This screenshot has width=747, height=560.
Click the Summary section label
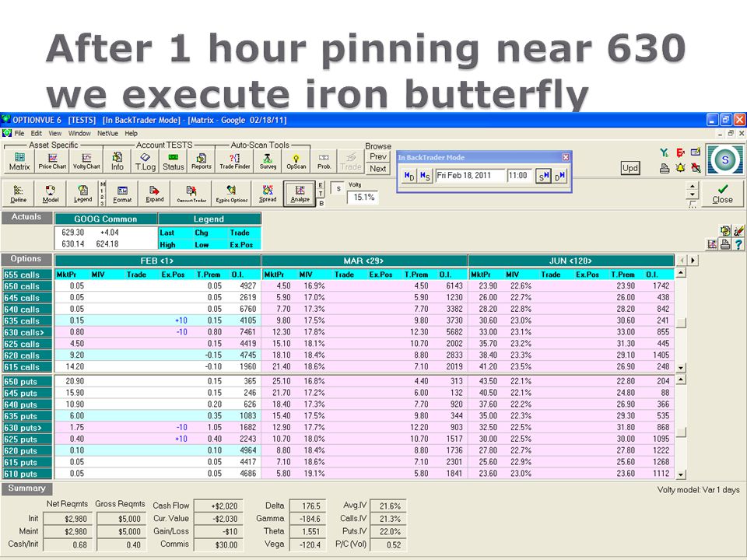click(26, 488)
